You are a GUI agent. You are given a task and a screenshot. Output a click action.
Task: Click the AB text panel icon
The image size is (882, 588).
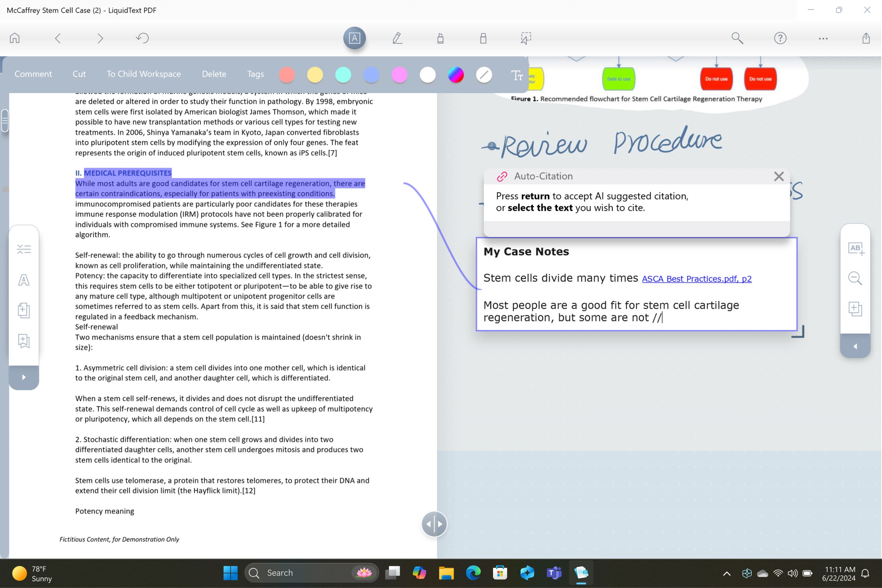857,248
